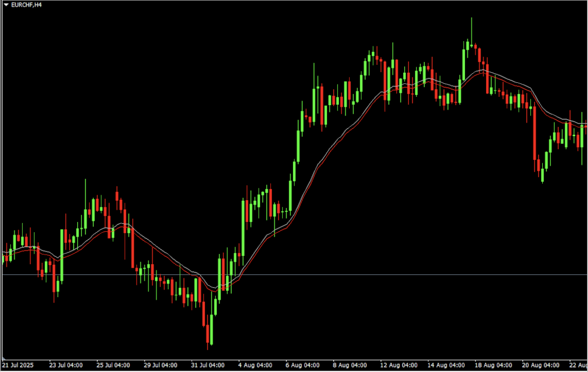This screenshot has width=588, height=372.
Task: Click the 8 Aug 04:00 time label
Action: (350, 365)
